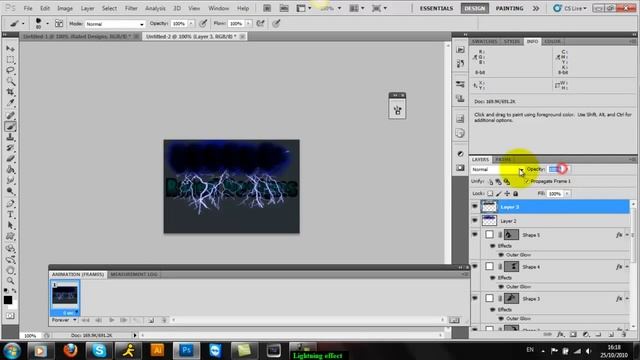Image resolution: width=640 pixels, height=360 pixels.
Task: Select the Pen tool
Action: point(10,204)
